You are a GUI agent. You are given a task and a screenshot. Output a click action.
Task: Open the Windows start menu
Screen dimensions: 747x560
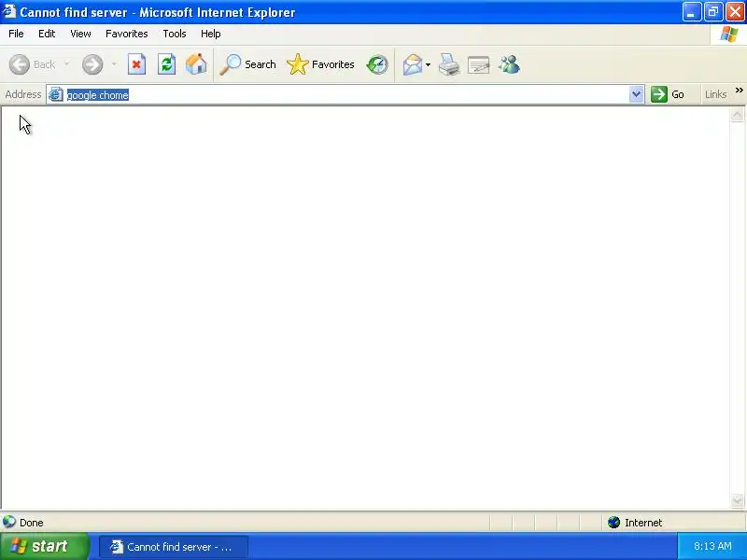click(44, 546)
